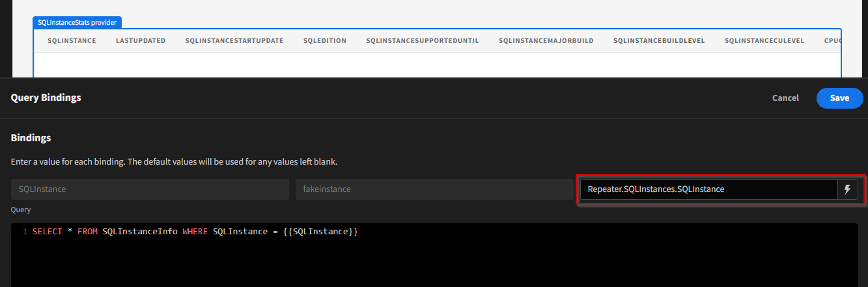Screen dimensions: 868x287
Task: Click the line number 1 in editor
Action: pyautogui.click(x=25, y=232)
